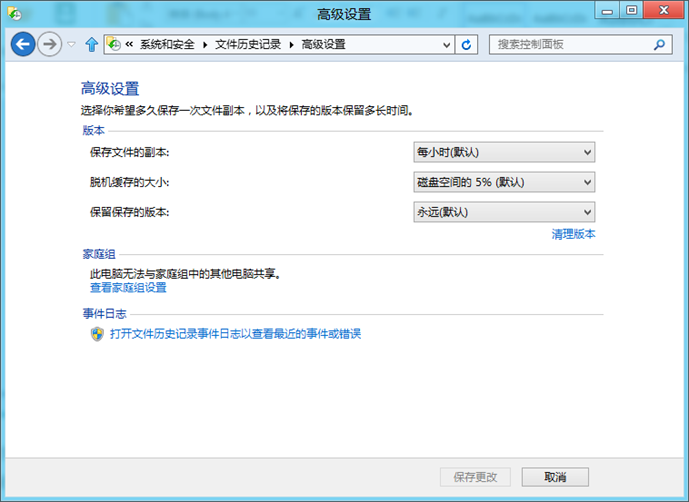Viewport: 689px width, 502px height.
Task: Click the 高级设置 page heading
Action: pos(110,89)
